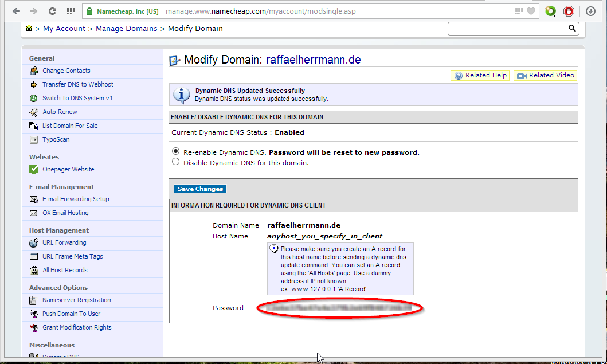Click the blue info bubble icon
Viewport: 607px width, 364px height.
(x=181, y=95)
